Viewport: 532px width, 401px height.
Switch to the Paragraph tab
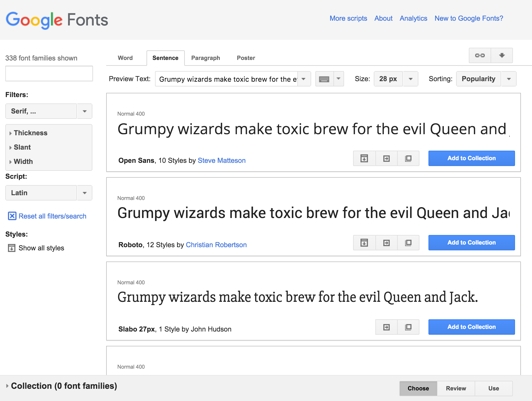[x=205, y=58]
